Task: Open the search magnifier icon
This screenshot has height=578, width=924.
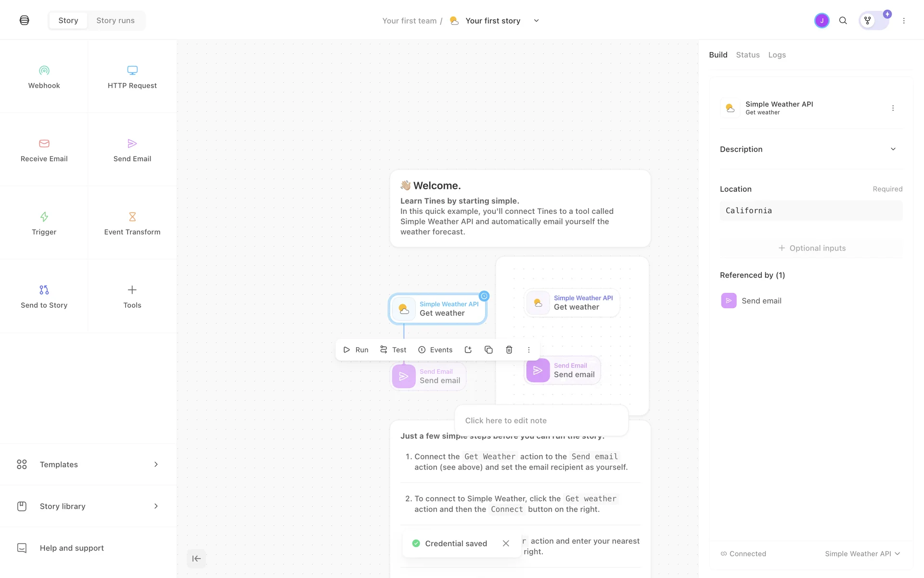Action: 843,21
